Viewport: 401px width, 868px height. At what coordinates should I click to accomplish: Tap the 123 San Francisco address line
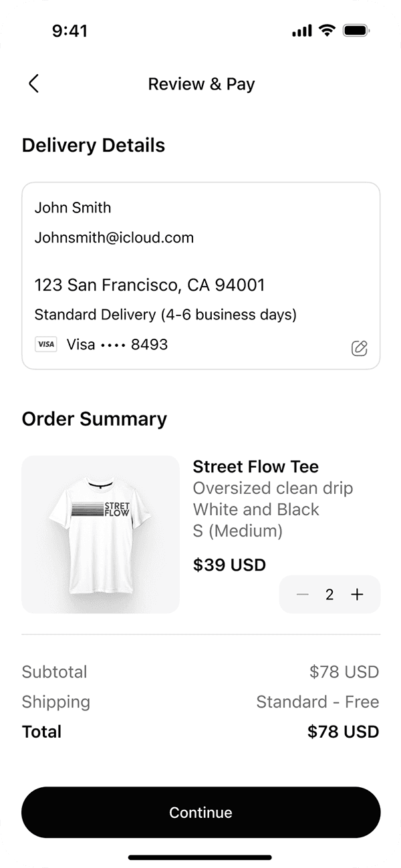coord(150,285)
